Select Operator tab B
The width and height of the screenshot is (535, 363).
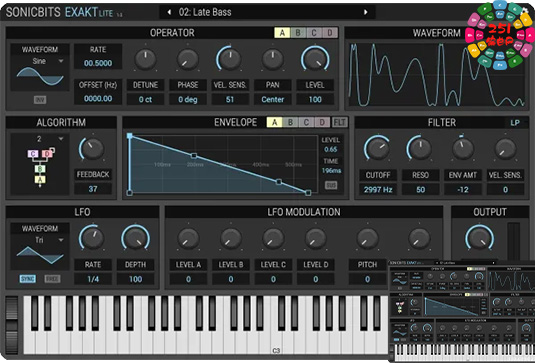point(298,33)
